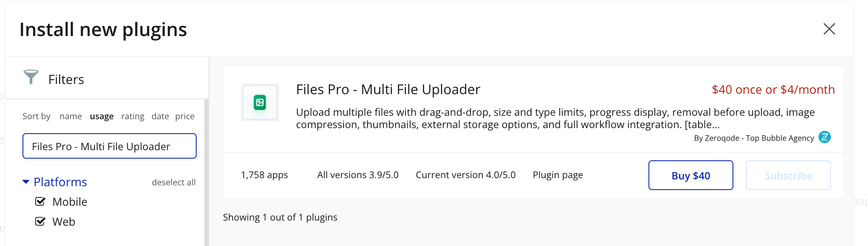Sort plugins by date

pyautogui.click(x=160, y=116)
